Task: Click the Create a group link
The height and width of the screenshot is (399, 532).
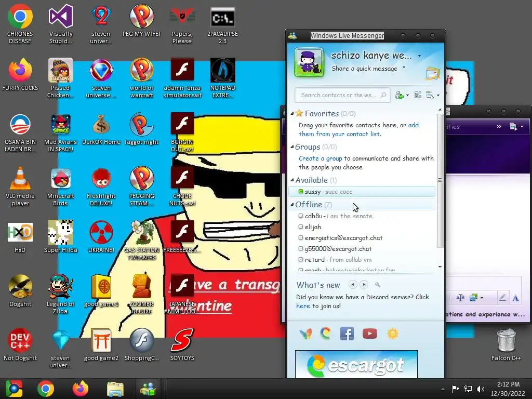Action: 320,158
